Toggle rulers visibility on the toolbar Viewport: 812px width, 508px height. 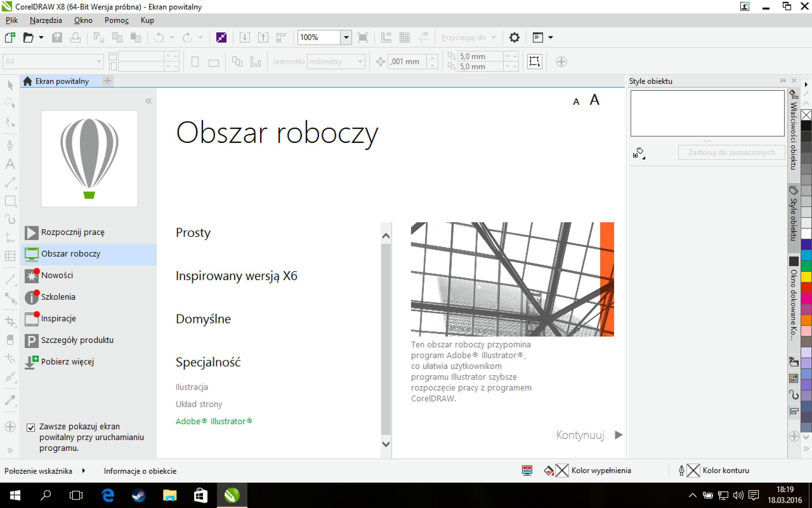387,37
